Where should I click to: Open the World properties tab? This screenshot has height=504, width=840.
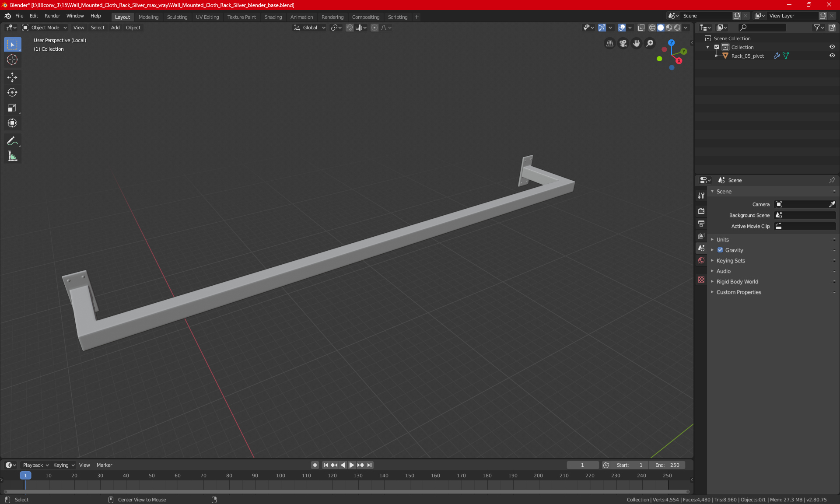(x=701, y=260)
